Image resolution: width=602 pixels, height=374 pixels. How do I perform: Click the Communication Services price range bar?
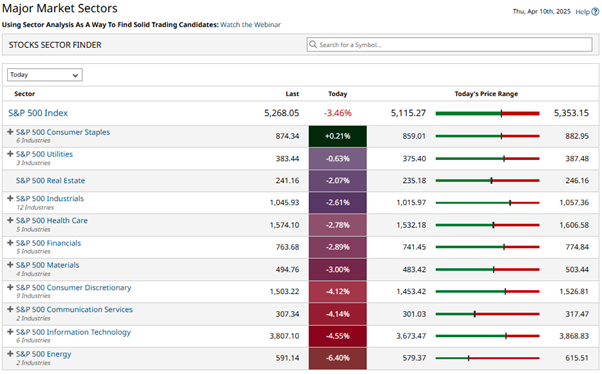488,314
